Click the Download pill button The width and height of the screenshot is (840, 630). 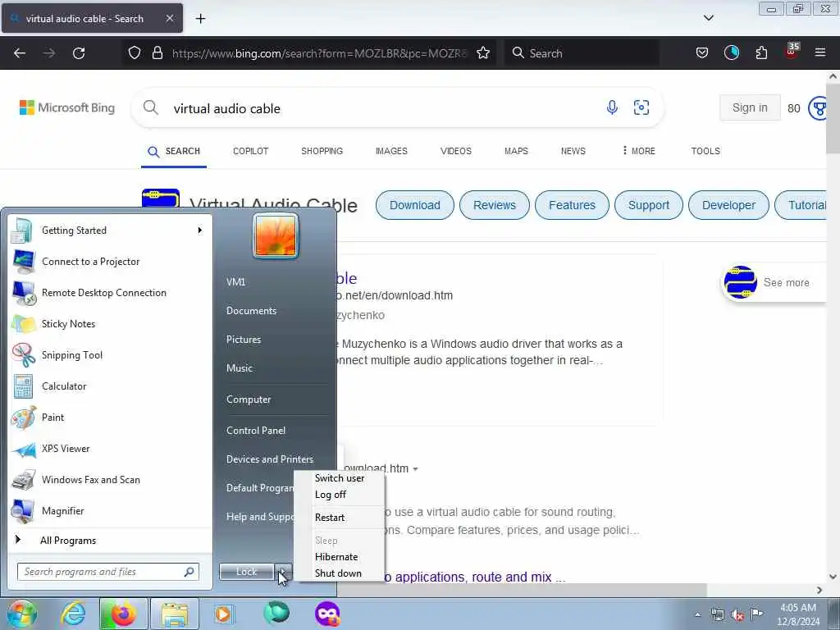(x=414, y=205)
